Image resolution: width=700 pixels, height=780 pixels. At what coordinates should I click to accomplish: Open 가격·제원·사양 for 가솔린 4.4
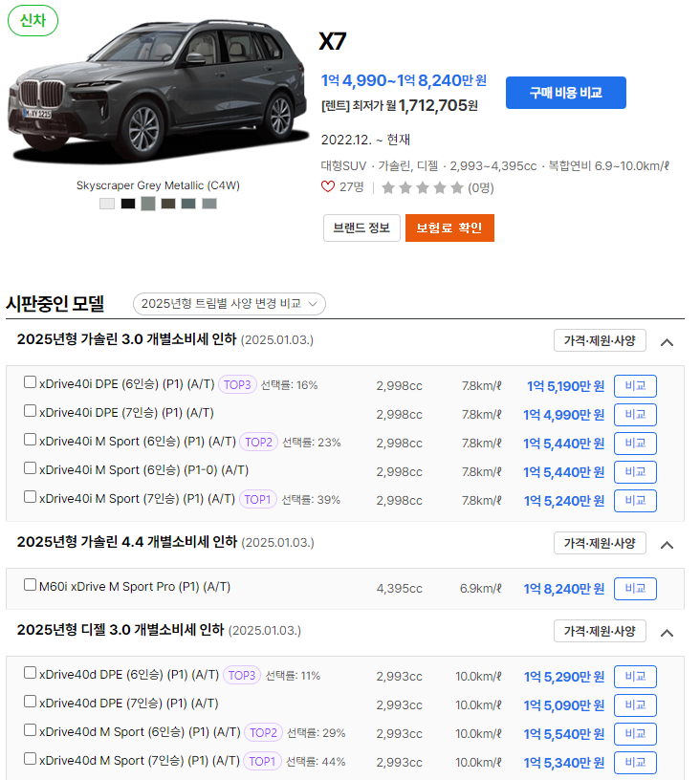(x=600, y=543)
